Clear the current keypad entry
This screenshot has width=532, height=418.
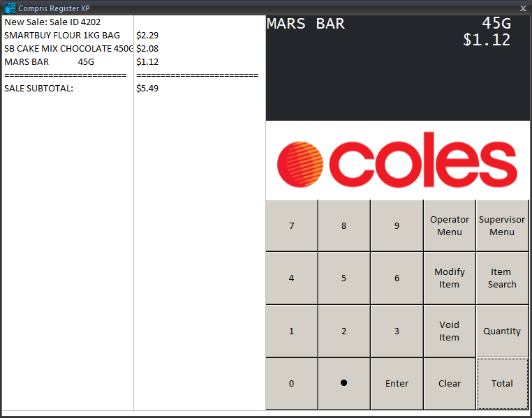[449, 384]
